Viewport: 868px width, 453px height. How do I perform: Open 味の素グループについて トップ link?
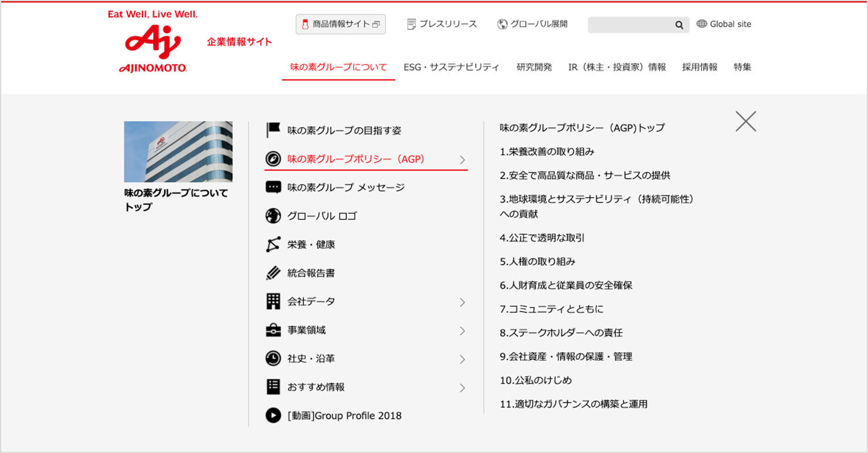click(176, 200)
